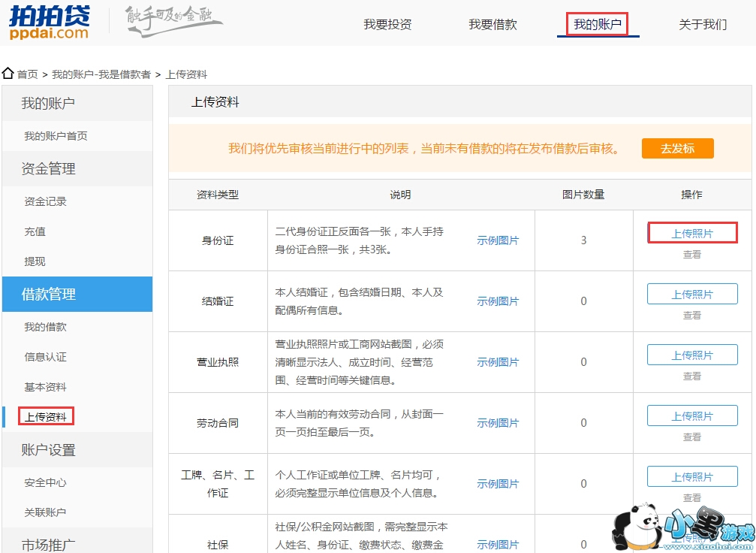Screen dimensions: 756x553
Task: Upload photo for 结婚证 row
Action: (692, 295)
